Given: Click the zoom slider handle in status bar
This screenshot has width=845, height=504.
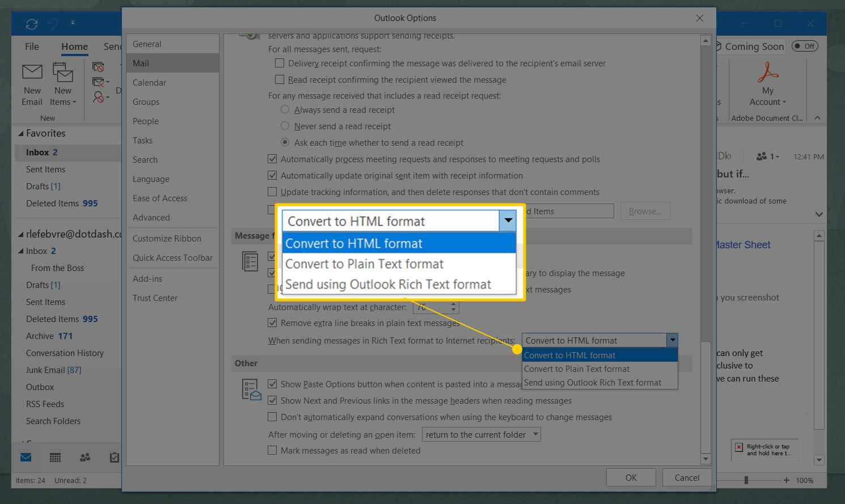Looking at the screenshot, I should pyautogui.click(x=746, y=480).
